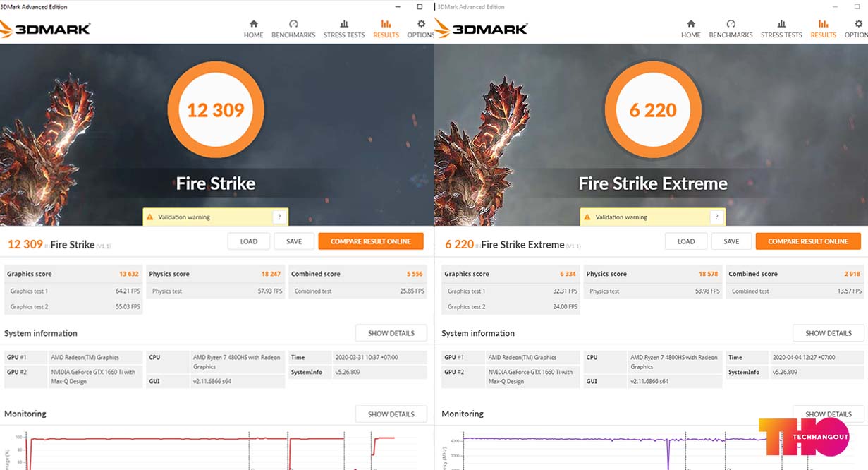Click the time 2020-03-31 10:37 +07:00

tap(368, 358)
